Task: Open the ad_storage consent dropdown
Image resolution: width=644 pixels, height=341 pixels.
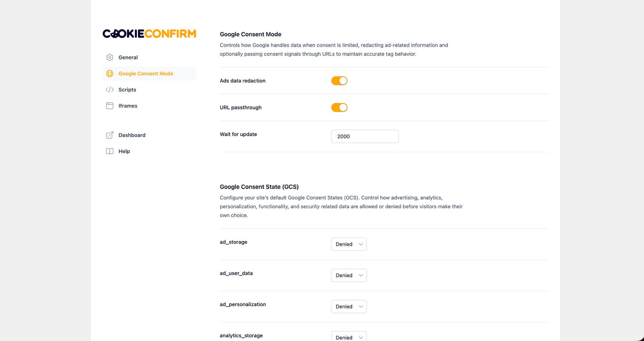Action: pos(349,244)
